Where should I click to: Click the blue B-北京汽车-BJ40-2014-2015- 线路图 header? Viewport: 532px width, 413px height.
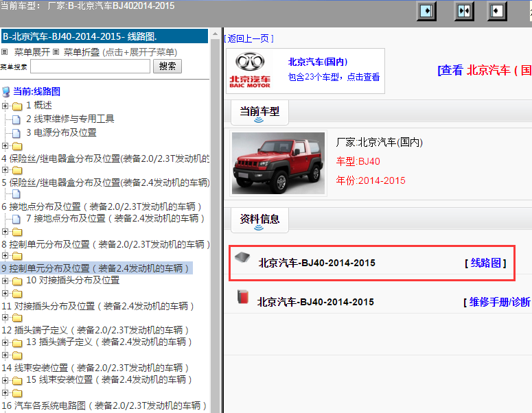pyautogui.click(x=104, y=36)
